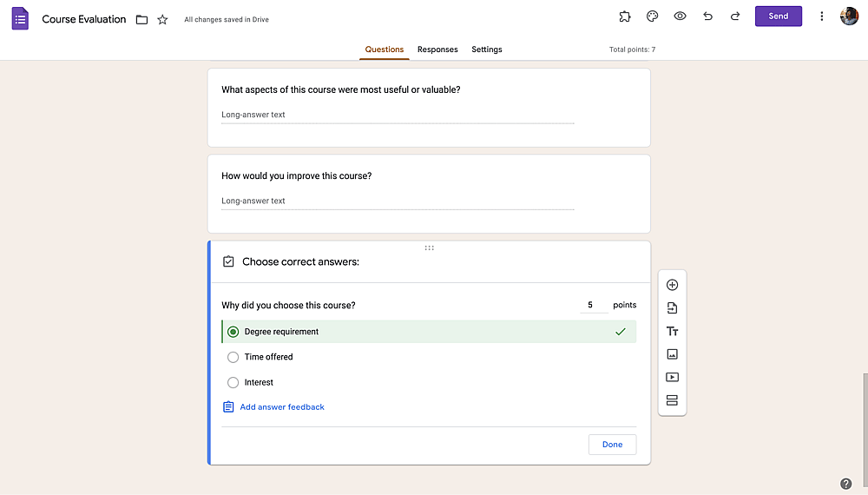Preview the form with eye icon

coord(680,16)
